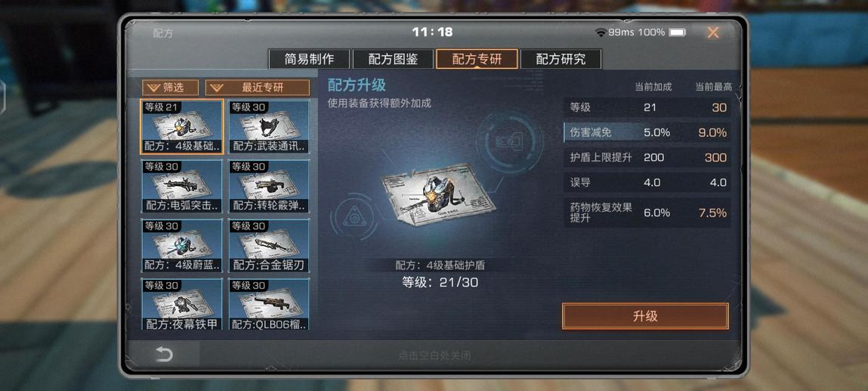Tap the back arrow icon
This screenshot has width=868, height=391.
164,354
